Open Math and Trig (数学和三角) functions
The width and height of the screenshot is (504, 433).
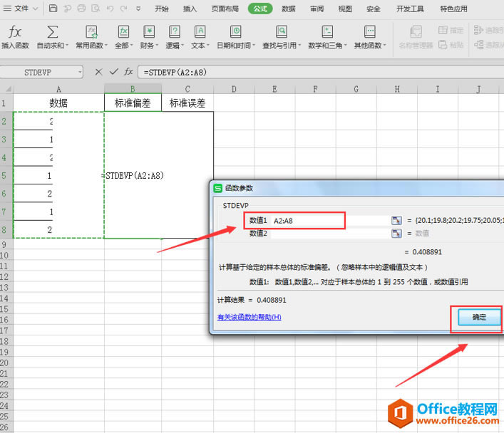(327, 37)
